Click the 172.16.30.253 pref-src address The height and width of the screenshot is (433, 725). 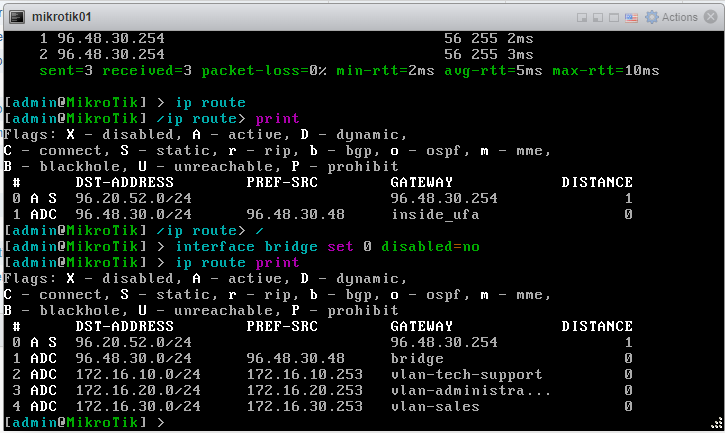(x=305, y=407)
